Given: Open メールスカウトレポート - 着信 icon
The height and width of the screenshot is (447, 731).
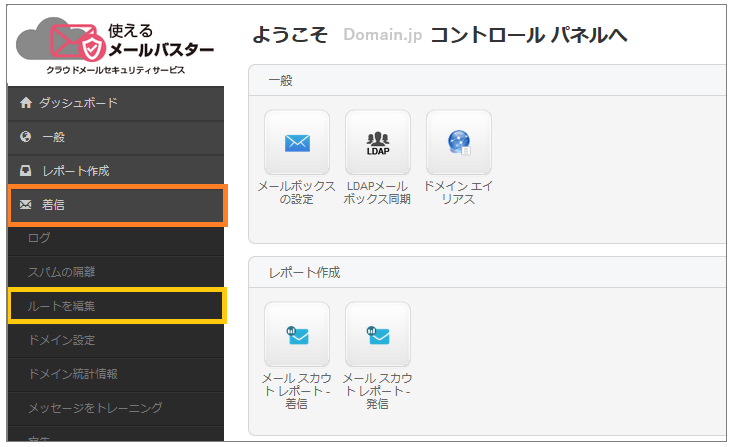Looking at the screenshot, I should 297,334.
